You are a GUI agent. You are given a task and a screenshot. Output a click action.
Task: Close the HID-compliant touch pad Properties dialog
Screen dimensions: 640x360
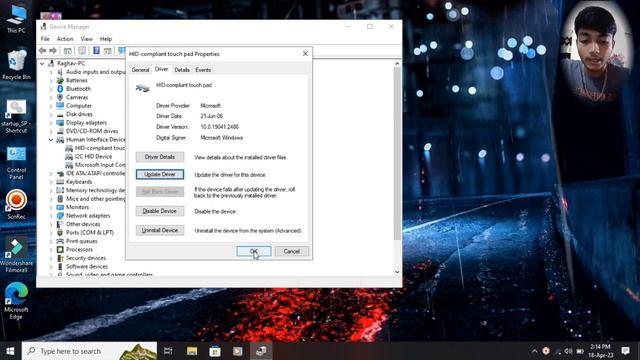pos(305,54)
